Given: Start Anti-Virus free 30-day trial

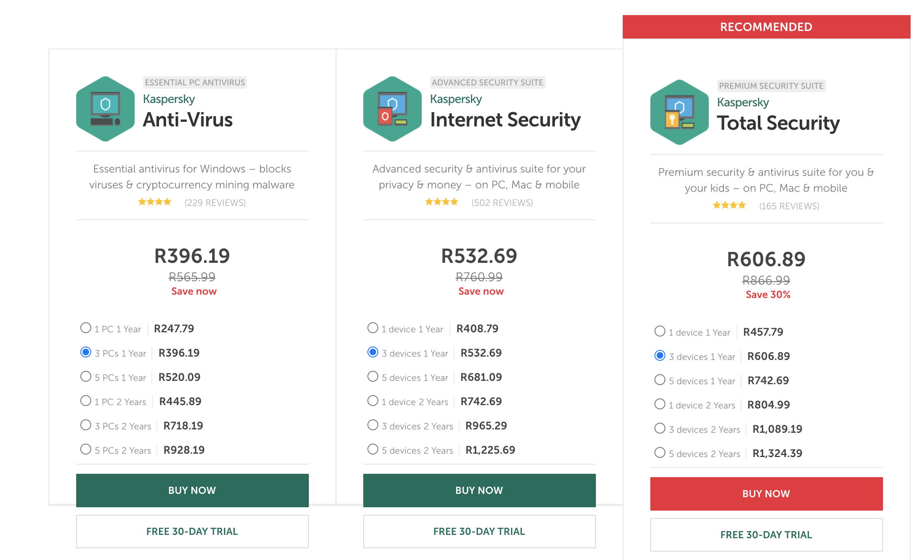Looking at the screenshot, I should [x=192, y=532].
